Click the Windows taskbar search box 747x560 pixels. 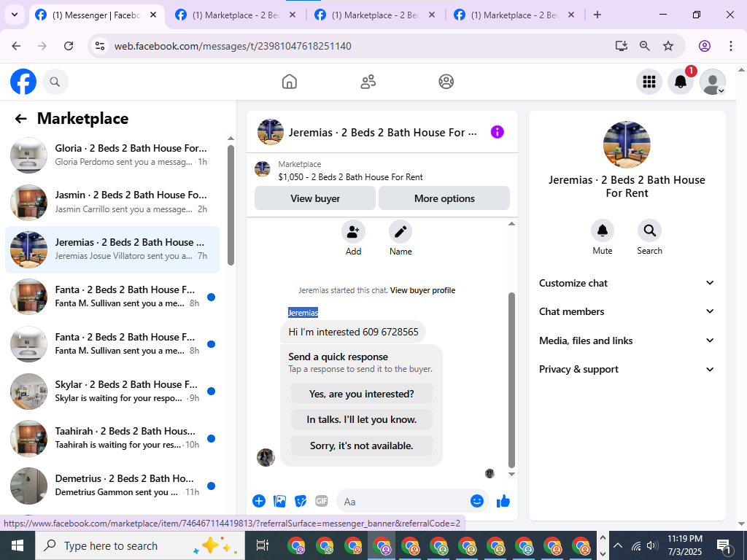coord(140,545)
